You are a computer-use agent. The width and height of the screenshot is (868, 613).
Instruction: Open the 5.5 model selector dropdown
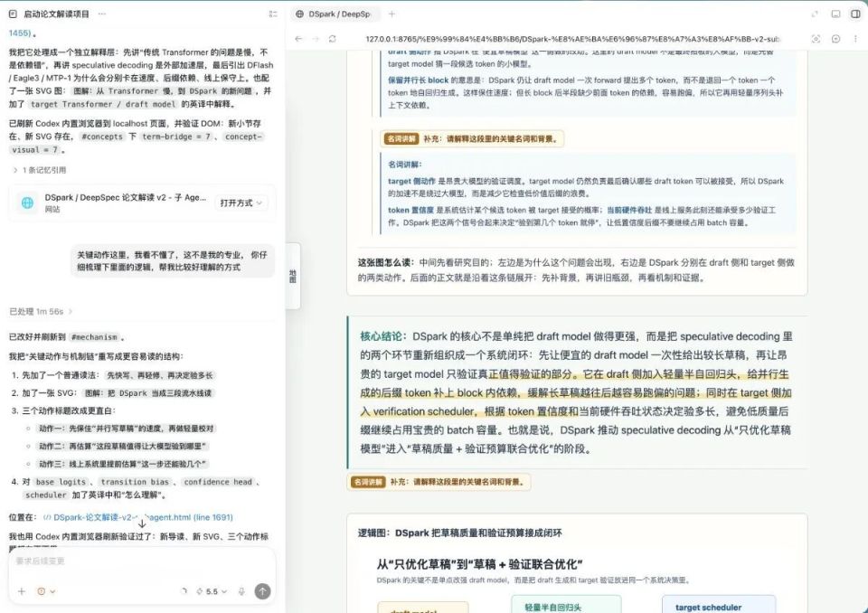212,591
